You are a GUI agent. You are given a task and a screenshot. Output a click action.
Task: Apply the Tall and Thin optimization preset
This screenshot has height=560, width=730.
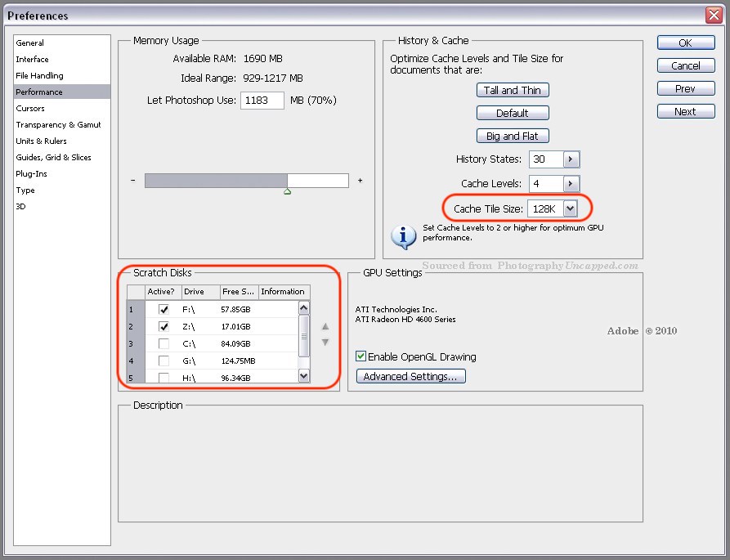513,90
